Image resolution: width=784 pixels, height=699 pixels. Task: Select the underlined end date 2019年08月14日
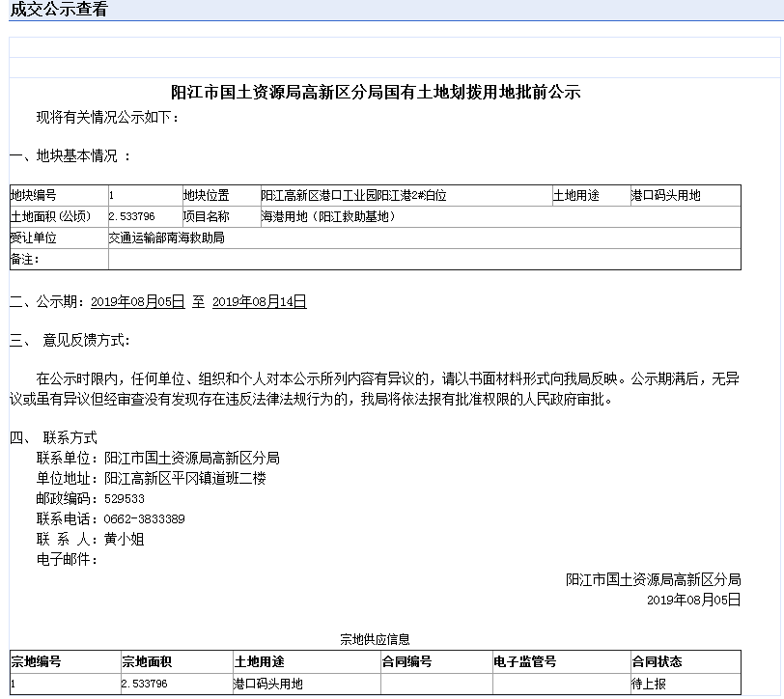[x=259, y=302]
